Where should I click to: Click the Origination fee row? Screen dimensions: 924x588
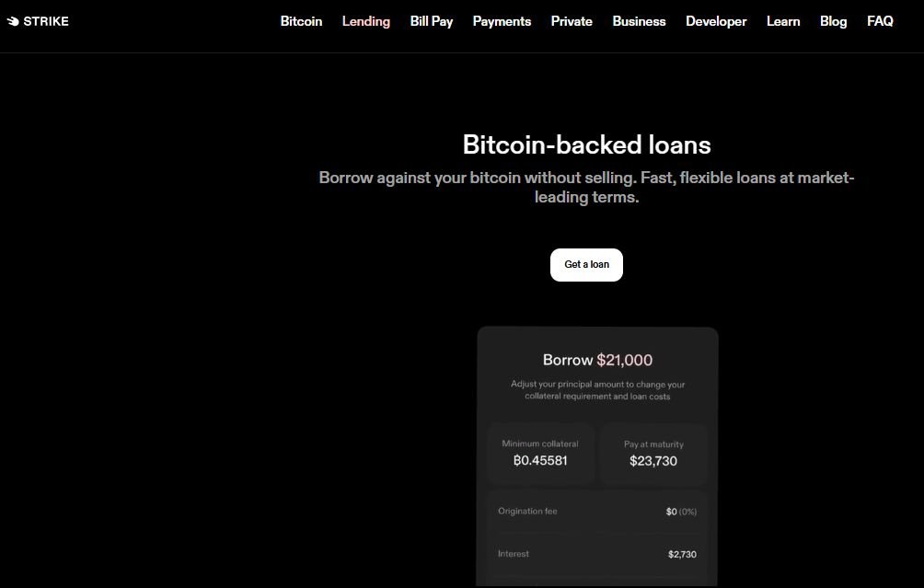click(x=597, y=512)
